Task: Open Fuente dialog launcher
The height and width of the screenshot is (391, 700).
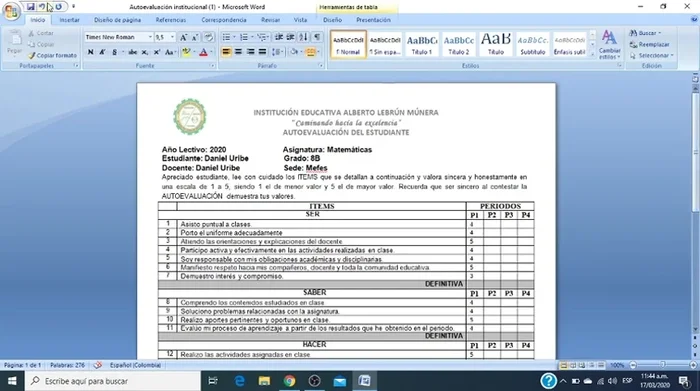Action: (212, 66)
